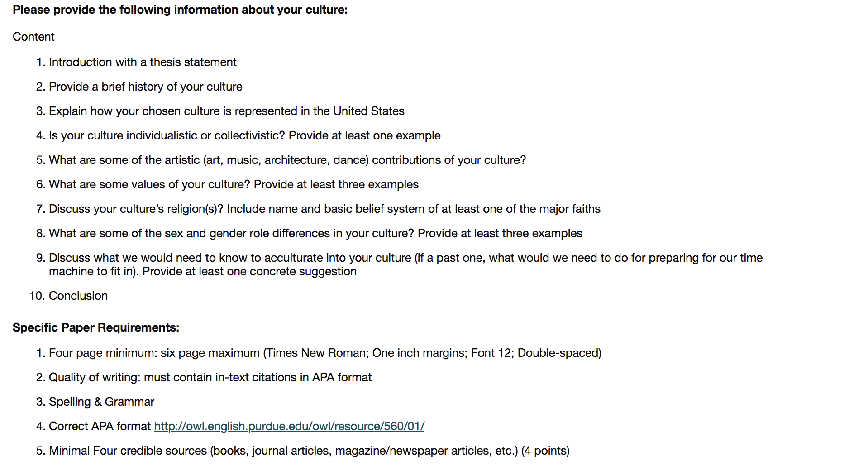Screen dimensions: 868x471
Task: Select the 'Conclusion' list item
Action: tap(78, 296)
